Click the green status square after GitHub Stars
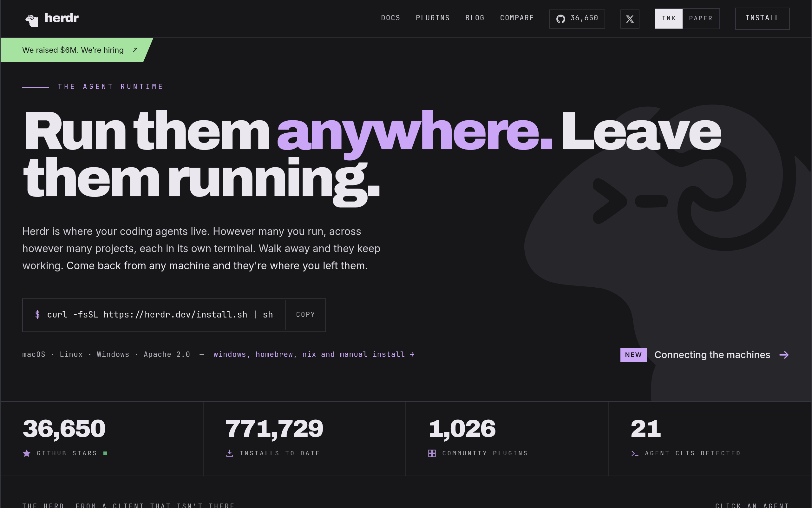812x508 pixels. tap(105, 453)
